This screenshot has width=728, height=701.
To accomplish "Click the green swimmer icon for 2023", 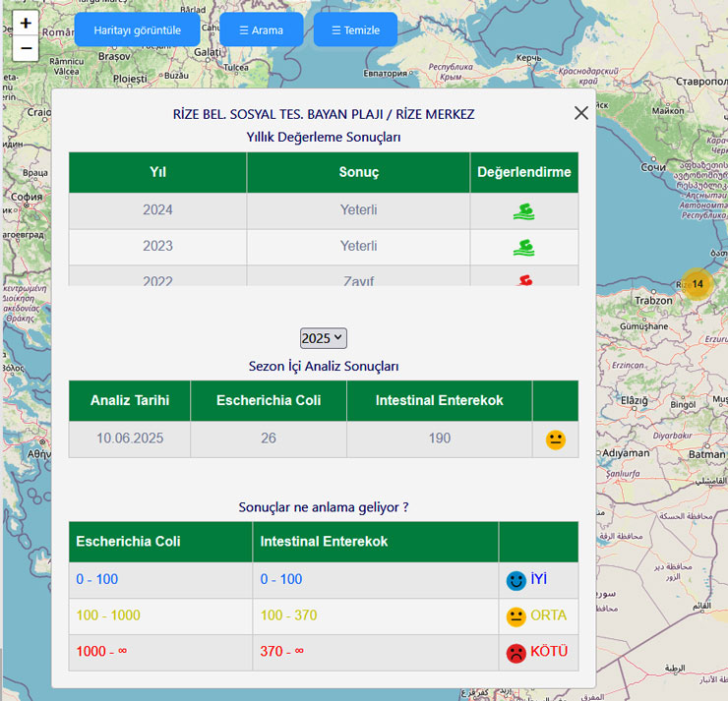I will point(523,248).
